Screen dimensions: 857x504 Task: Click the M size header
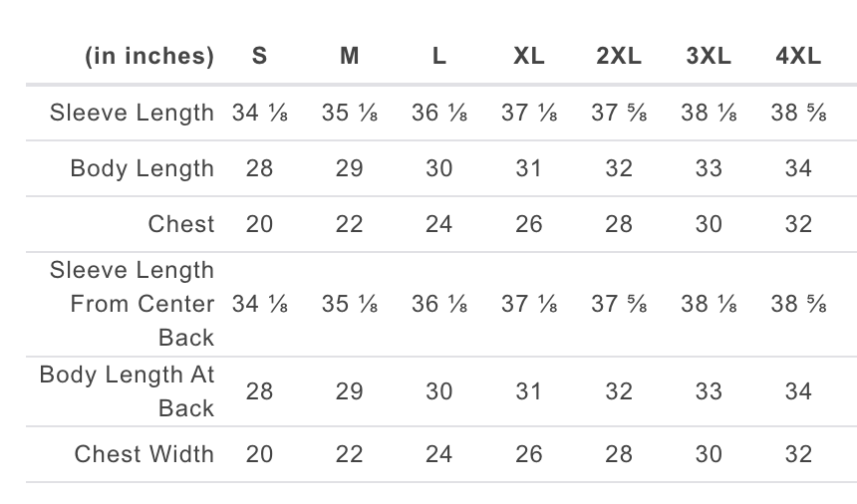[x=349, y=56]
